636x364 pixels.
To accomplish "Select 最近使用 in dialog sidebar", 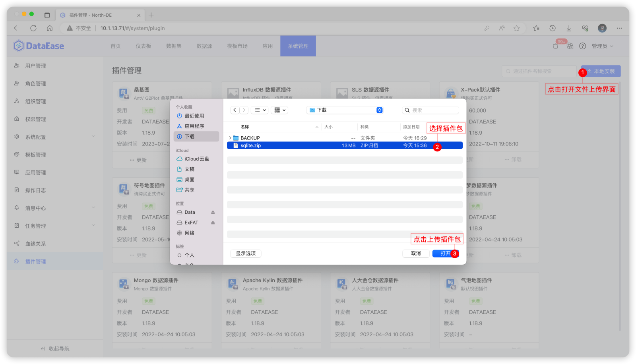I will click(x=196, y=116).
